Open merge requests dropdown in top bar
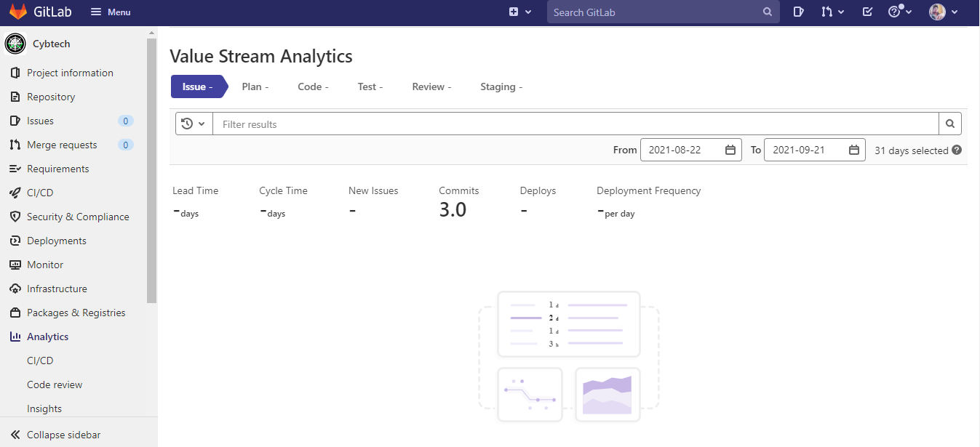Viewport: 980px width, 447px height. pyautogui.click(x=833, y=12)
